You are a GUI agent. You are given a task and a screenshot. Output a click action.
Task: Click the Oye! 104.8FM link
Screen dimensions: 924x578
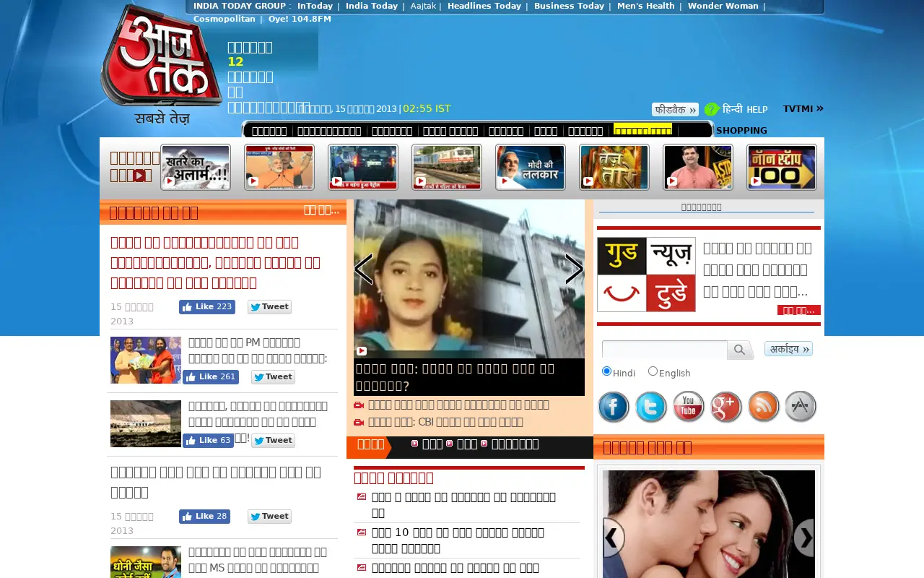300,19
